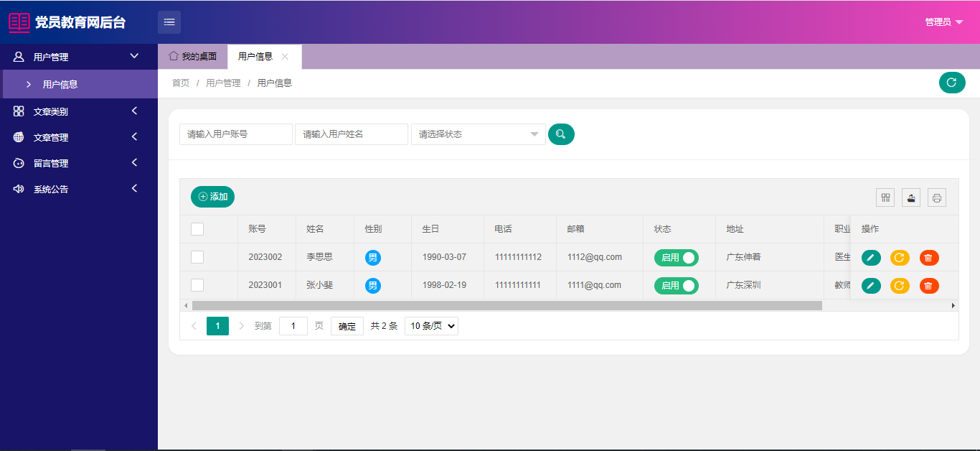Click the table print icon
980x451 pixels.
tap(937, 197)
